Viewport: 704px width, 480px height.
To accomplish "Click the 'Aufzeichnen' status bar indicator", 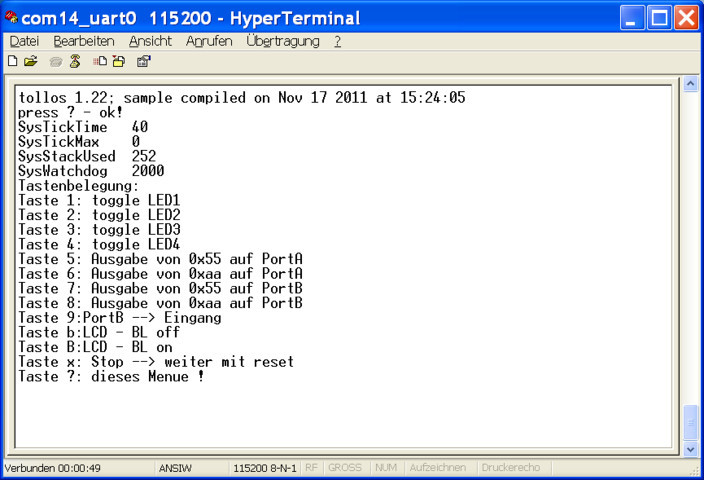I will tap(438, 468).
